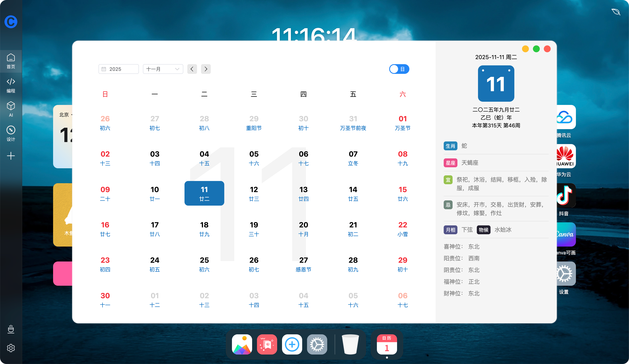Open the 2025 year picker field
This screenshot has height=364, width=629.
[118, 69]
